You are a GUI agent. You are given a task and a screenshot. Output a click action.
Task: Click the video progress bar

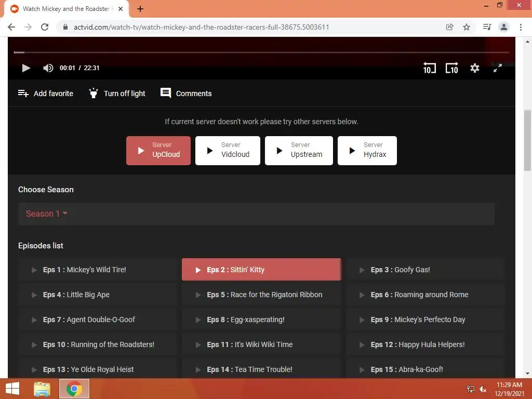coord(261,52)
